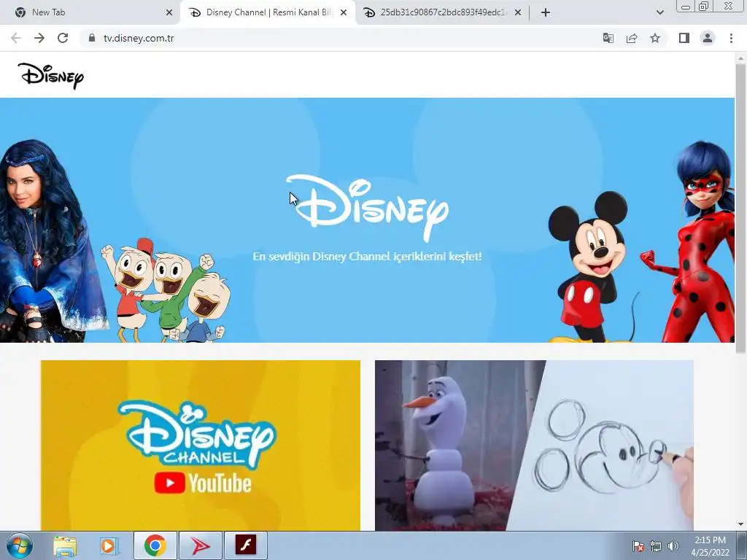
Task: Click the share page icon
Action: click(x=632, y=38)
